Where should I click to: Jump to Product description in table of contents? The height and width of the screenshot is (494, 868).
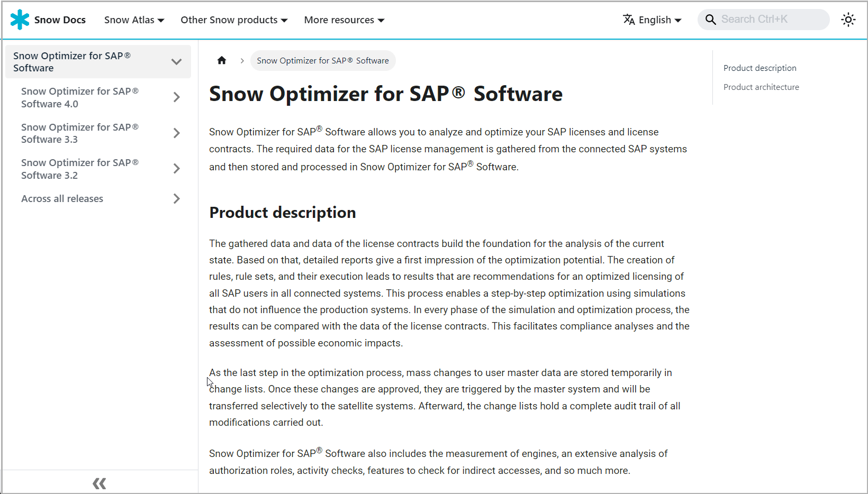759,68
